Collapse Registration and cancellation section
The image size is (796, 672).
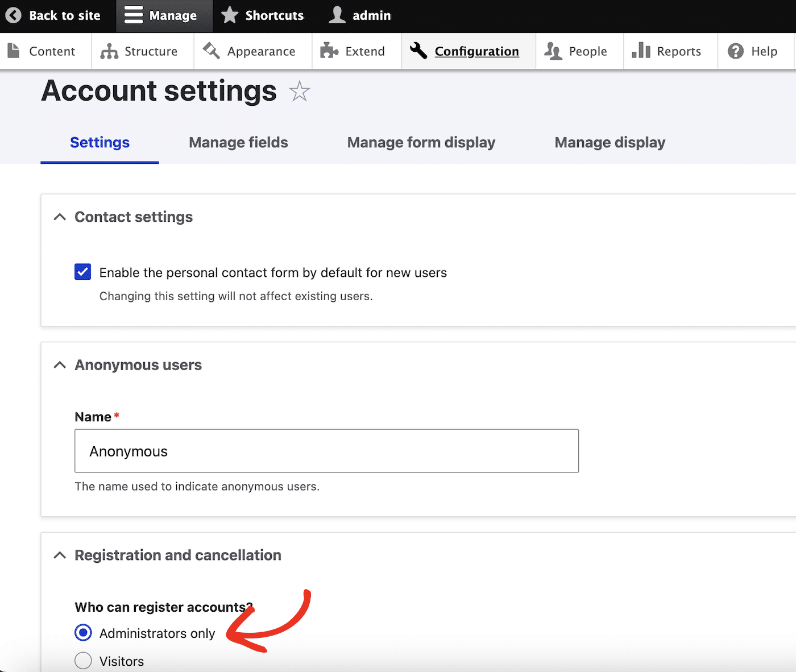[x=60, y=555]
